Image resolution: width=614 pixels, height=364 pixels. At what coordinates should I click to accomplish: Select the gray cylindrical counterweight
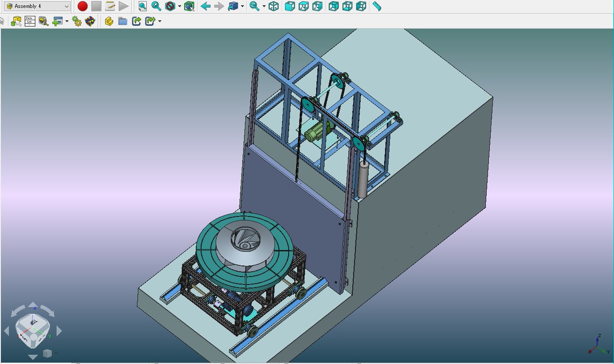click(363, 180)
